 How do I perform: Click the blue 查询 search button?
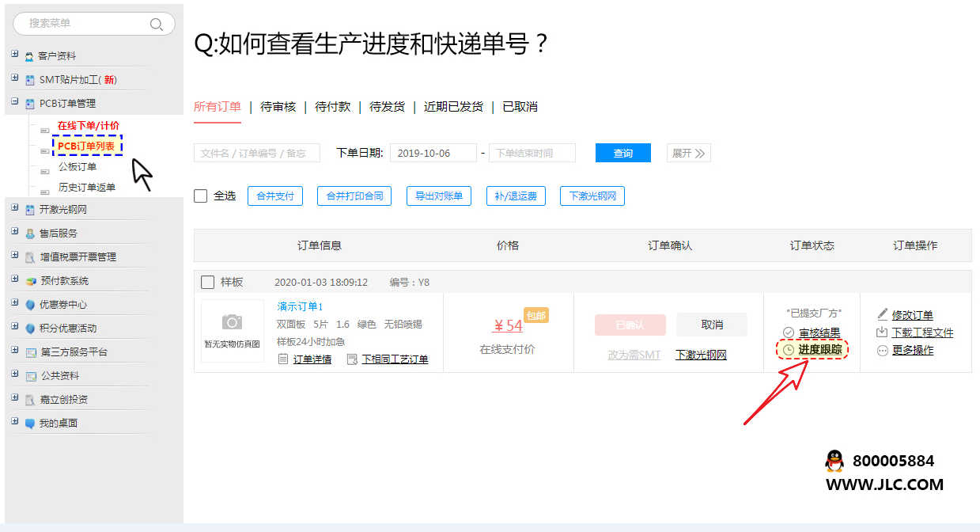(x=622, y=154)
